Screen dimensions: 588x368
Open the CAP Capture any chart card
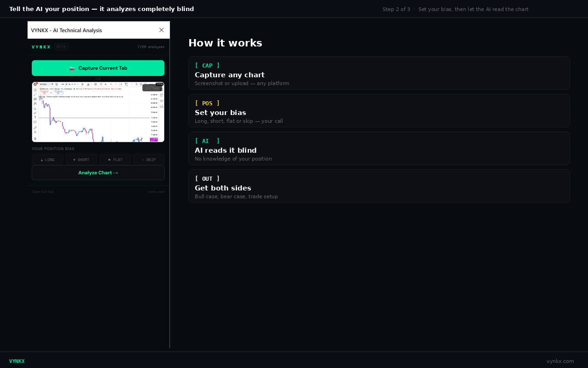click(379, 73)
